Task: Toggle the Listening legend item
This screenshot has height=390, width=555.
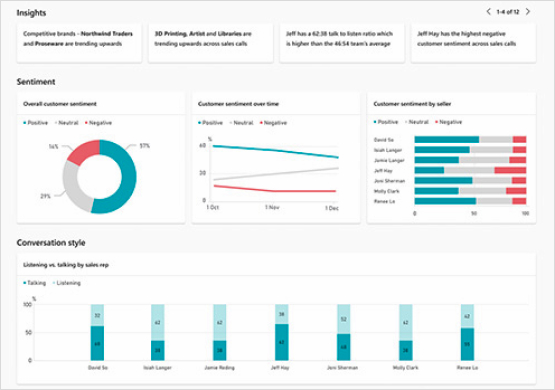Action: (67, 283)
